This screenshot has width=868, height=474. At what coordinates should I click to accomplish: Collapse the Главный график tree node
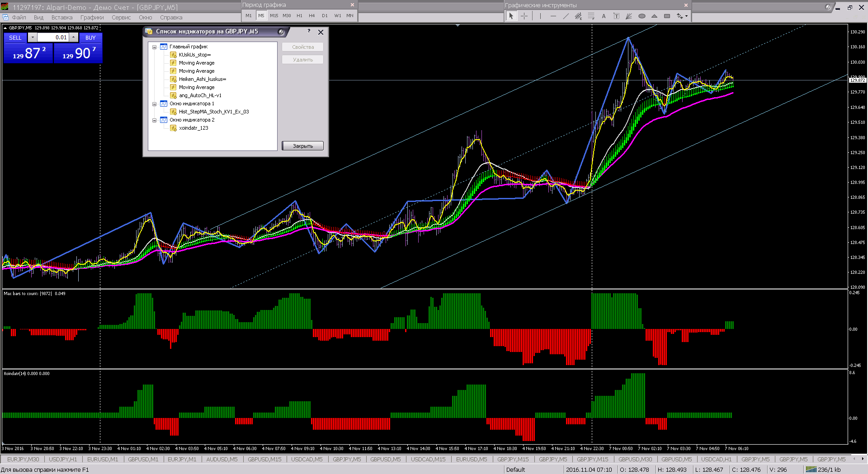click(x=155, y=47)
